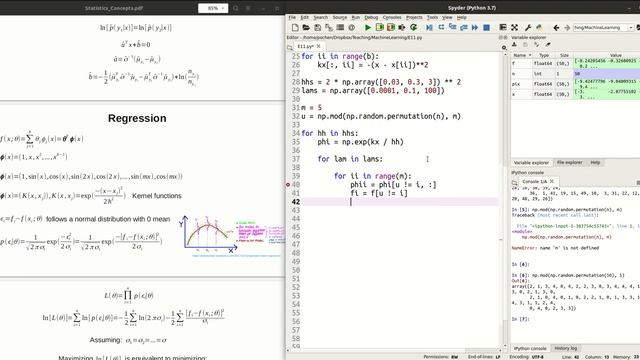
Task: Start debugging the file
Action: [x=429, y=27]
